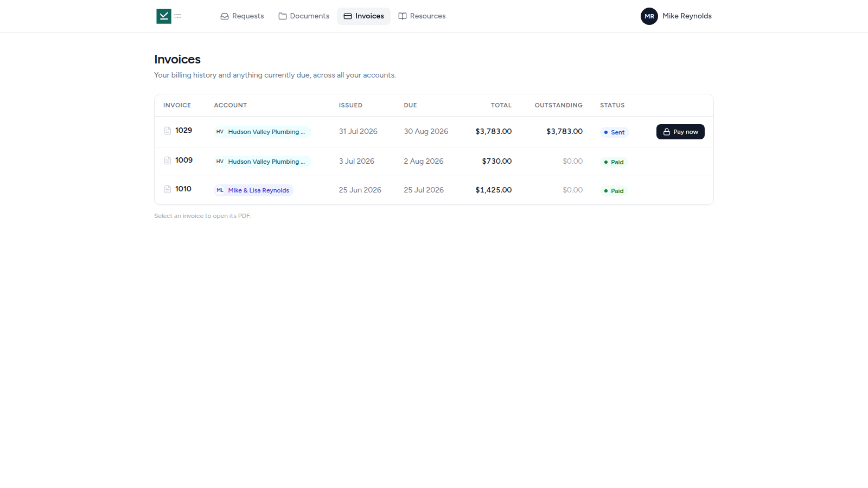Click the green checkmark logo icon
This screenshot has height=488, width=868.
click(x=164, y=16)
